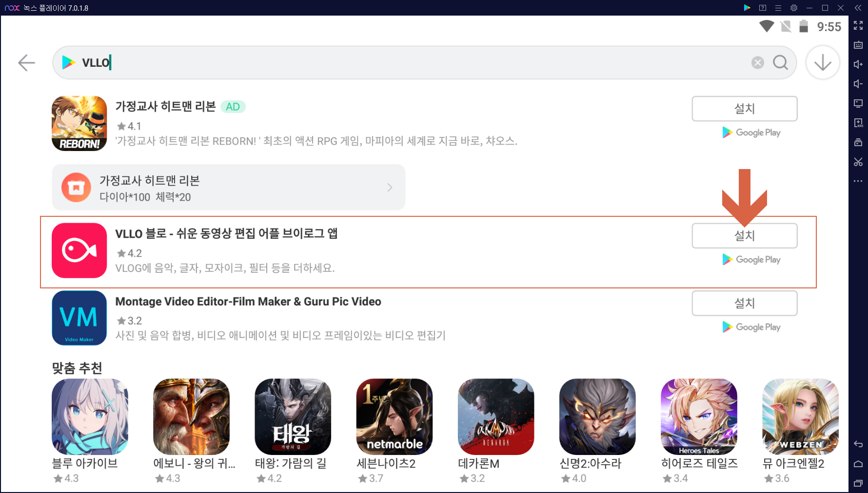Screen dimensions: 868x493
Task: Toggle Nox fullscreen mode icon
Action: (x=858, y=26)
